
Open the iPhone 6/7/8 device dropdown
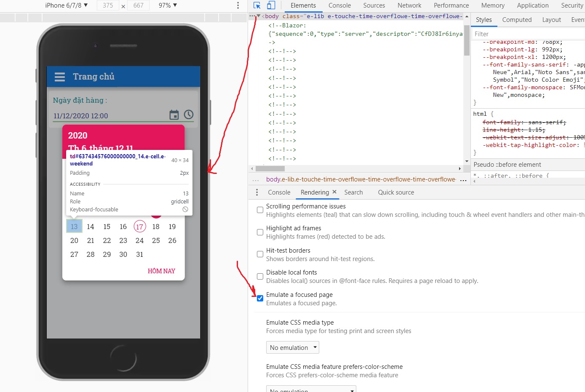click(x=67, y=5)
